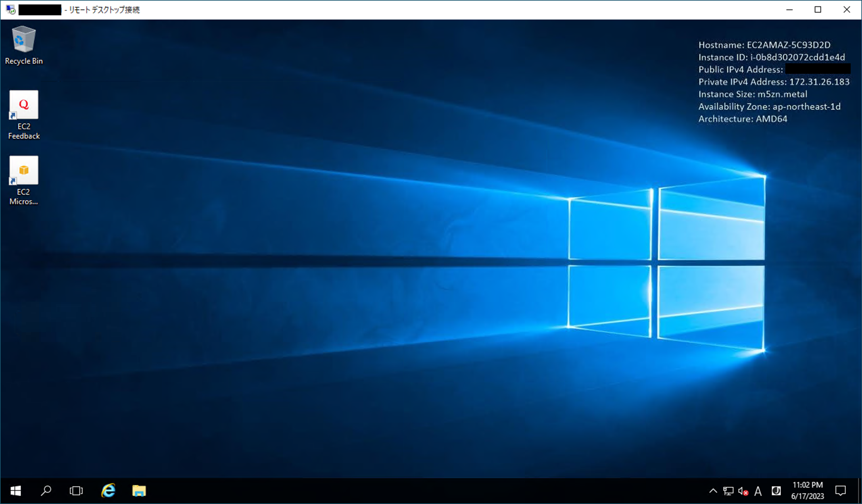The width and height of the screenshot is (862, 504).
Task: Open File Explorer from the taskbar
Action: (139, 491)
